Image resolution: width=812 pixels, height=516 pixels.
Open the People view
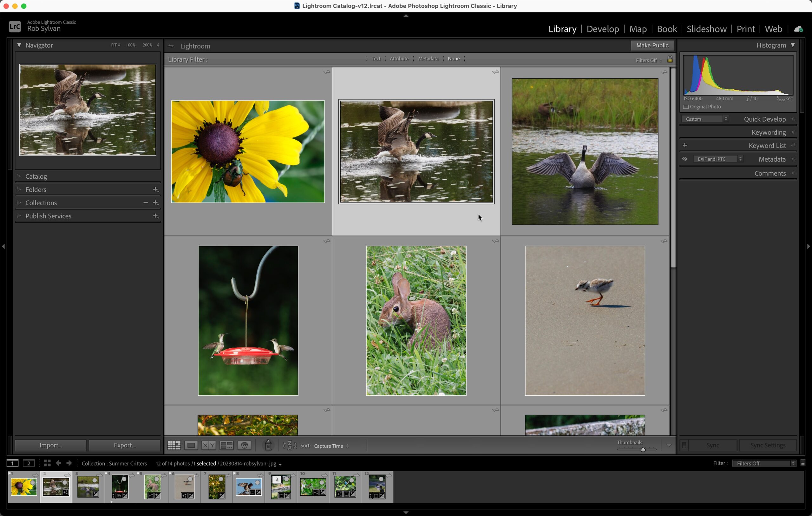pos(245,446)
